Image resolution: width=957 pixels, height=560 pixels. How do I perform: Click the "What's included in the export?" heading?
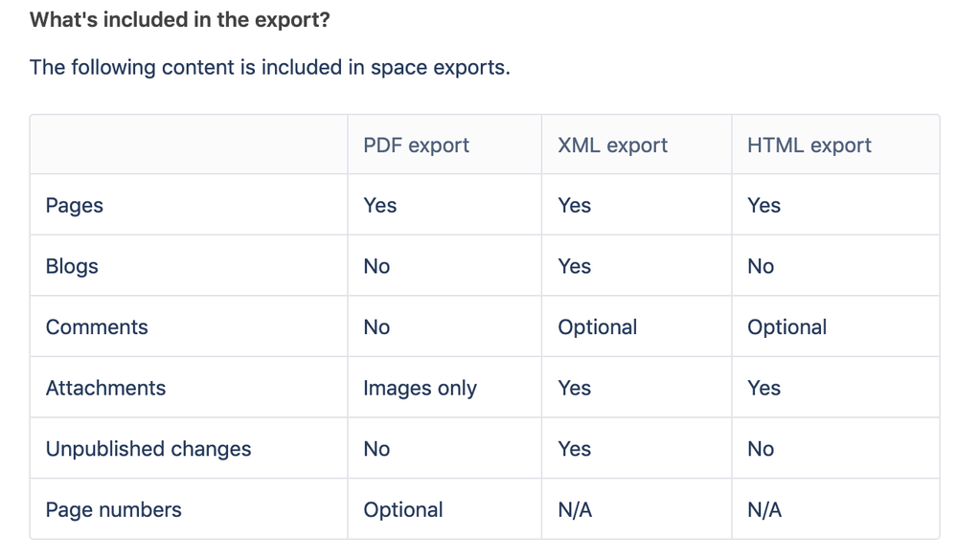point(179,19)
